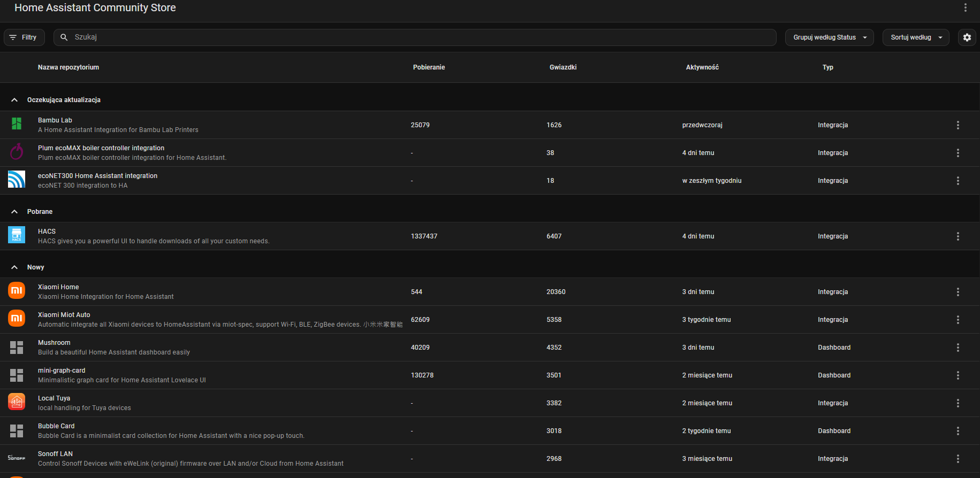Click the Local Tuya repository icon
The height and width of the screenshot is (478, 980).
pyautogui.click(x=17, y=402)
